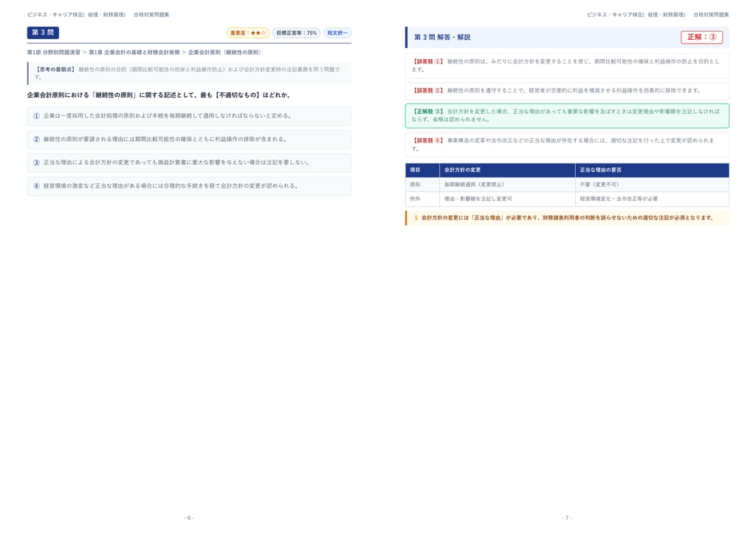Click the 不要（変更不可）cell
The height and width of the screenshot is (535, 756).
[652, 185]
